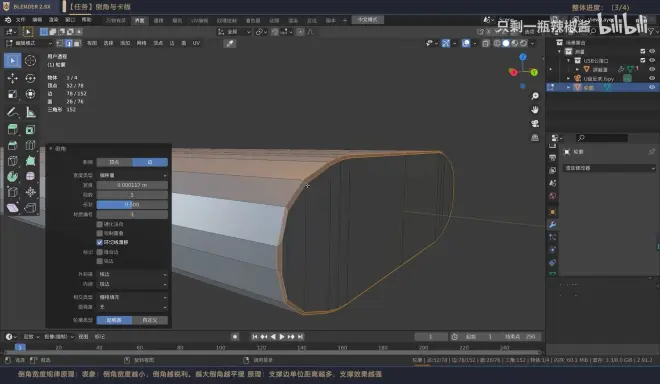Activate the 3D Cursor tool

(x=30, y=61)
